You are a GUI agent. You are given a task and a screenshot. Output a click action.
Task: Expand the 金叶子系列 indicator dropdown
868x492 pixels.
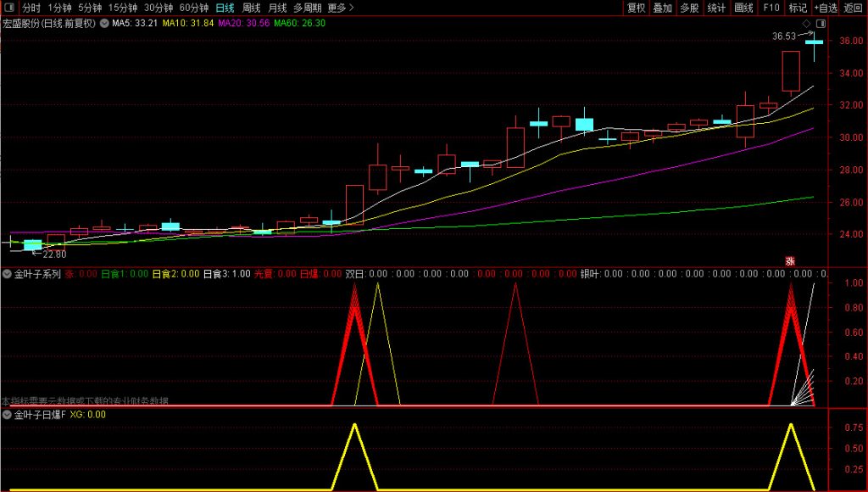coord(8,274)
